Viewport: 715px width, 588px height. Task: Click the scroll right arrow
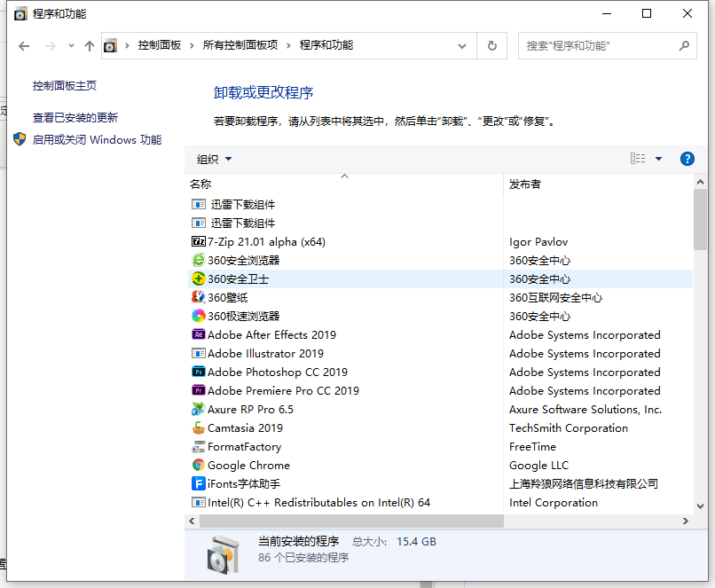point(686,521)
